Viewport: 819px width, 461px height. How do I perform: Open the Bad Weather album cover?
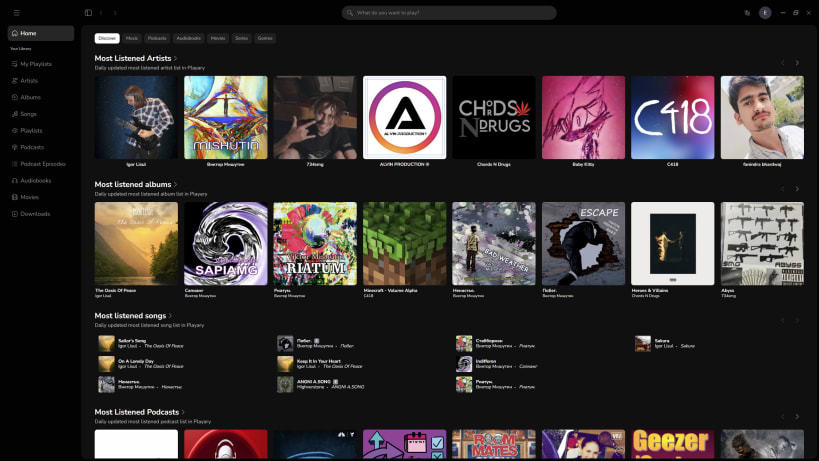point(494,243)
